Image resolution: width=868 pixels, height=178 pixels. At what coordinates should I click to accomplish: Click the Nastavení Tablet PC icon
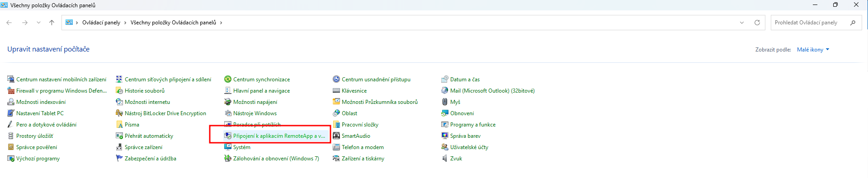pyautogui.click(x=11, y=113)
